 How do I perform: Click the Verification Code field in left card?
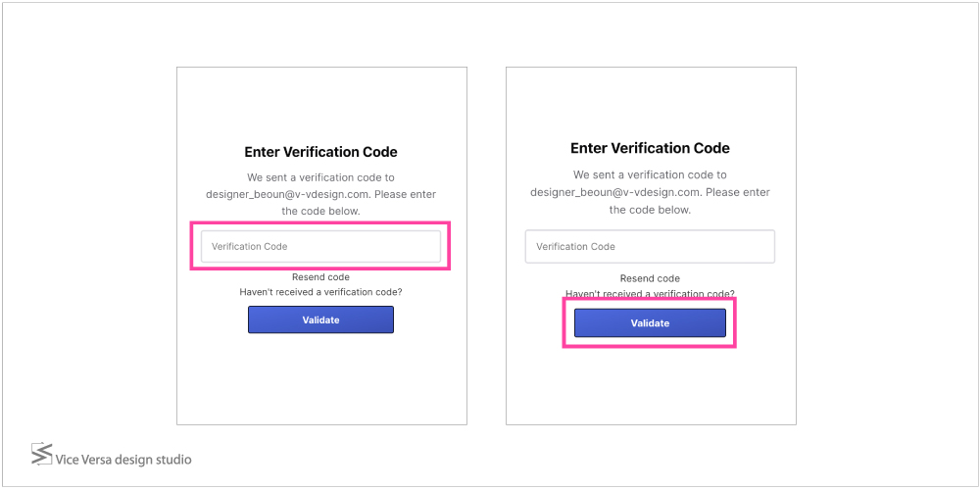tap(320, 247)
